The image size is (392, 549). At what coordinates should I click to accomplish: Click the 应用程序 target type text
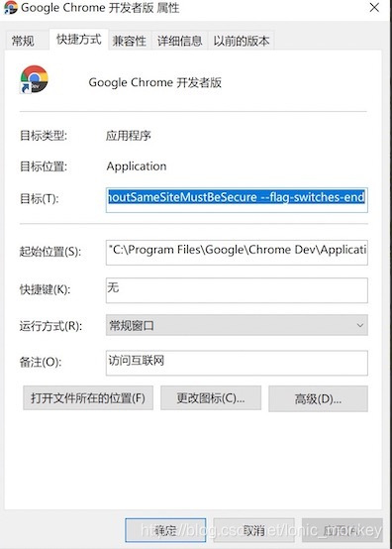(x=129, y=136)
